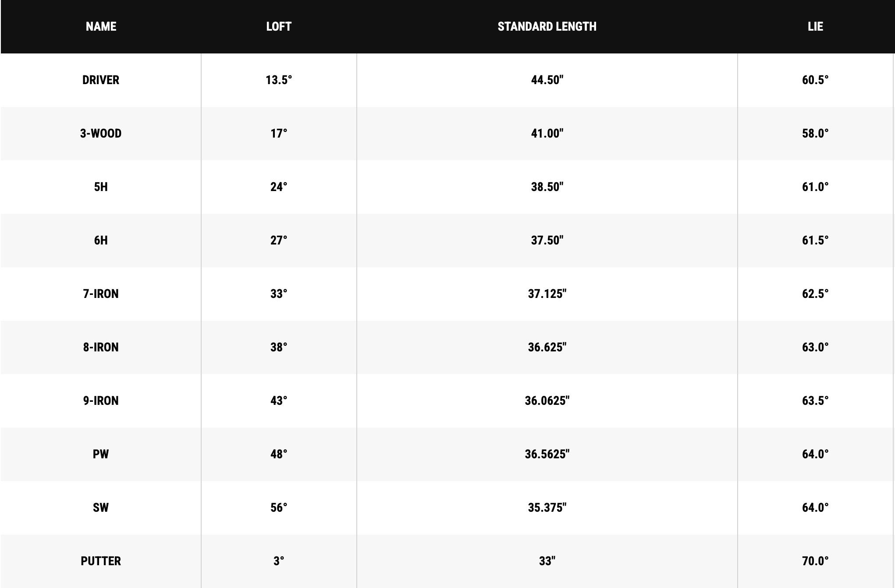Click the NAME column header
The width and height of the screenshot is (895, 588).
pos(101,26)
